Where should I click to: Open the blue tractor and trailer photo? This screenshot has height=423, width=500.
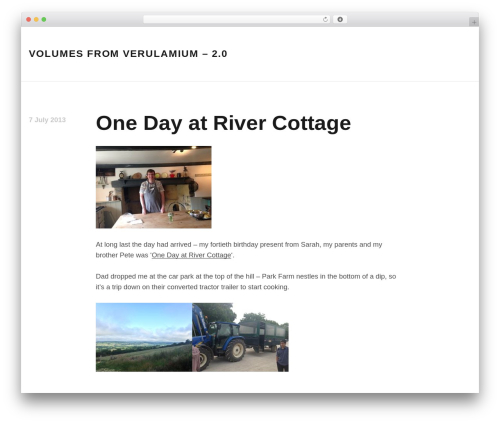click(240, 337)
